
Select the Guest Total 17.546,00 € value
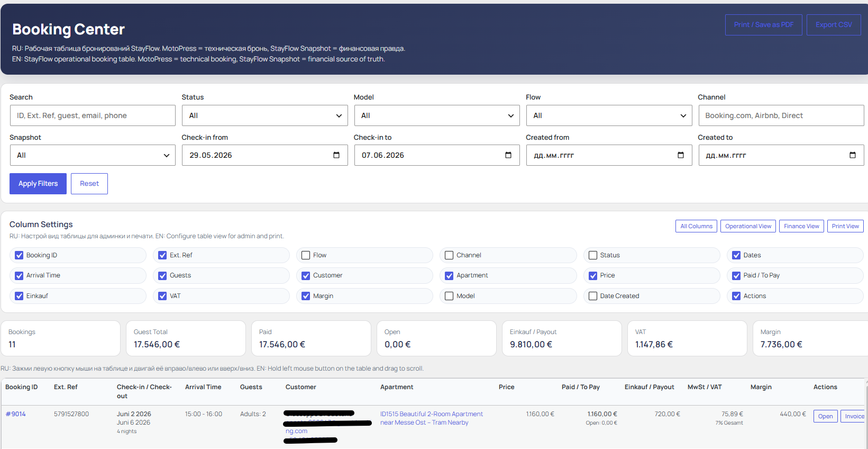[157, 344]
